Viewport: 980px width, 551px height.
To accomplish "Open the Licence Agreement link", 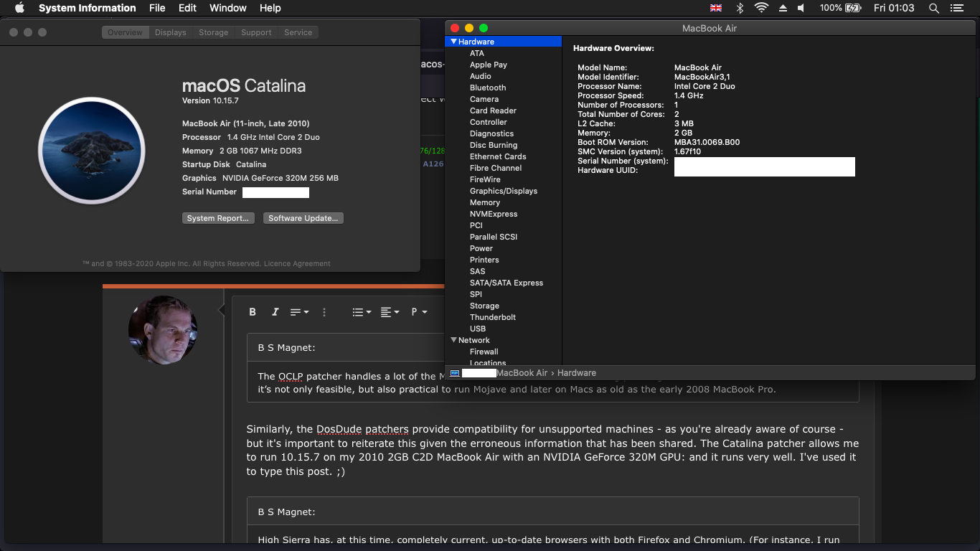I will click(x=297, y=263).
